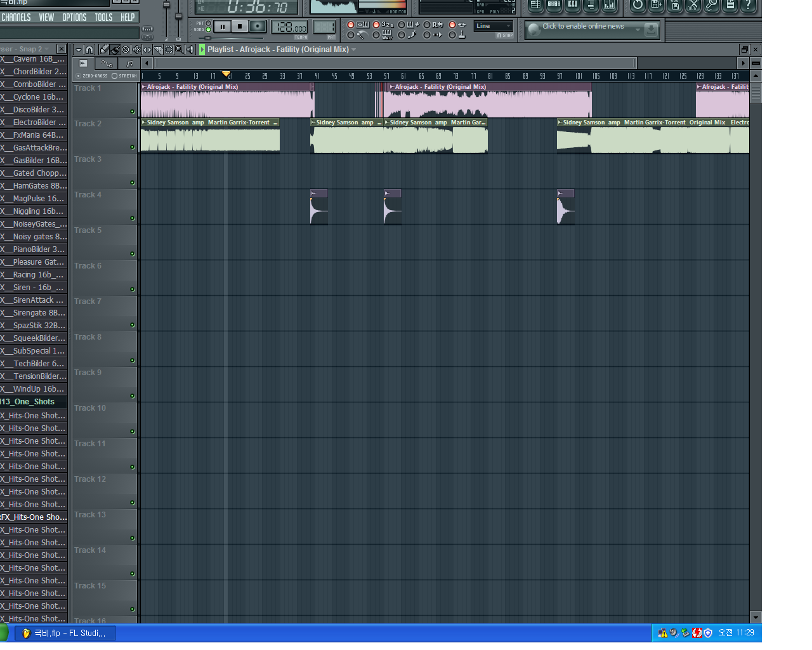
Task: Select the Playback speaker tool
Action: [190, 50]
